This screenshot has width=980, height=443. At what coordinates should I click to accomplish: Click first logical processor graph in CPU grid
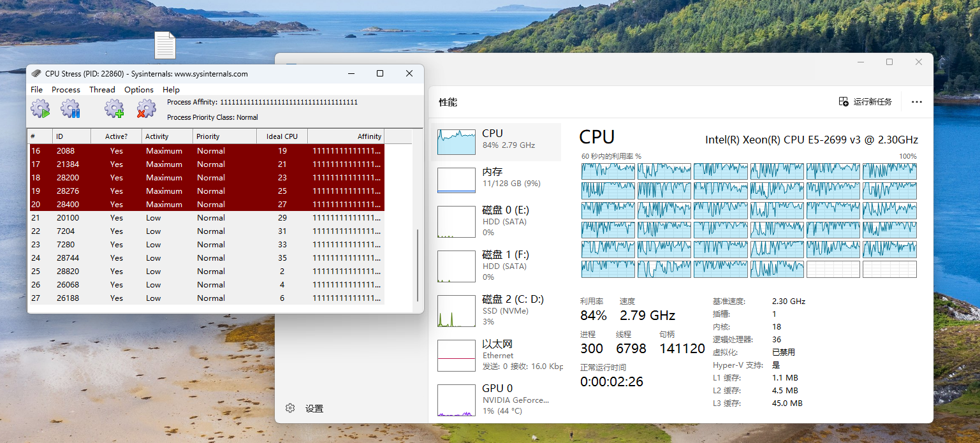pos(608,171)
